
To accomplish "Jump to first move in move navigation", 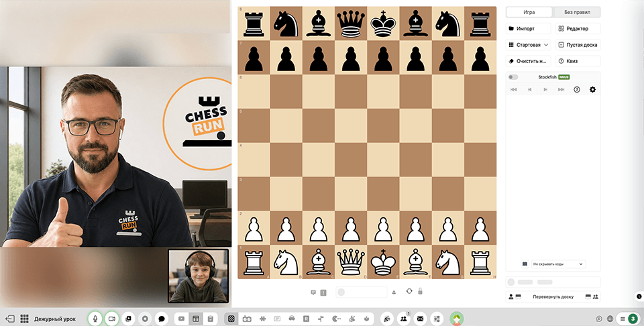I will (513, 89).
